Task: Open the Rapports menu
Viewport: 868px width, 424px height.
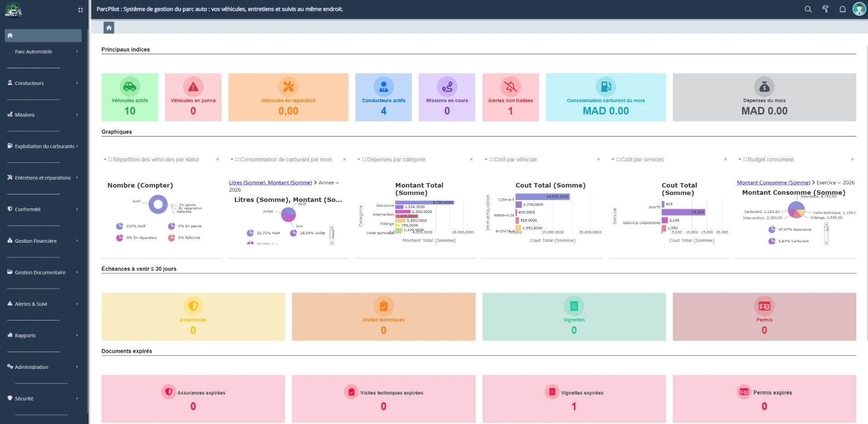Action: [43, 335]
